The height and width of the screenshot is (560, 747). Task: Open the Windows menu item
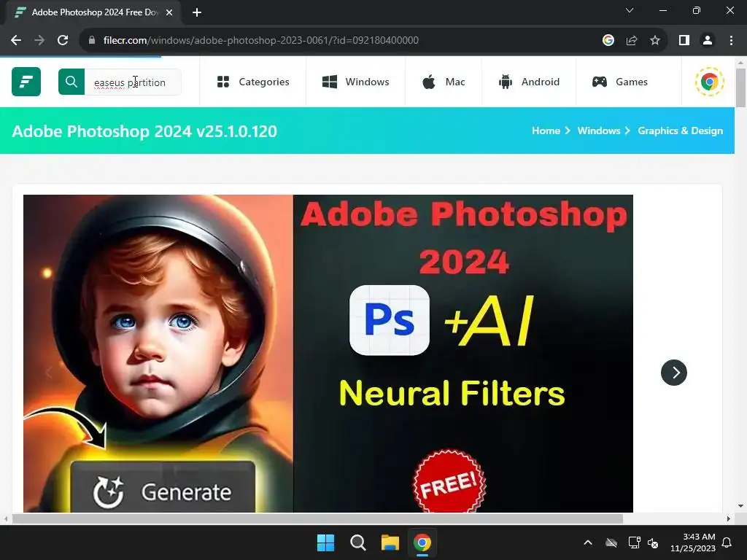(355, 82)
